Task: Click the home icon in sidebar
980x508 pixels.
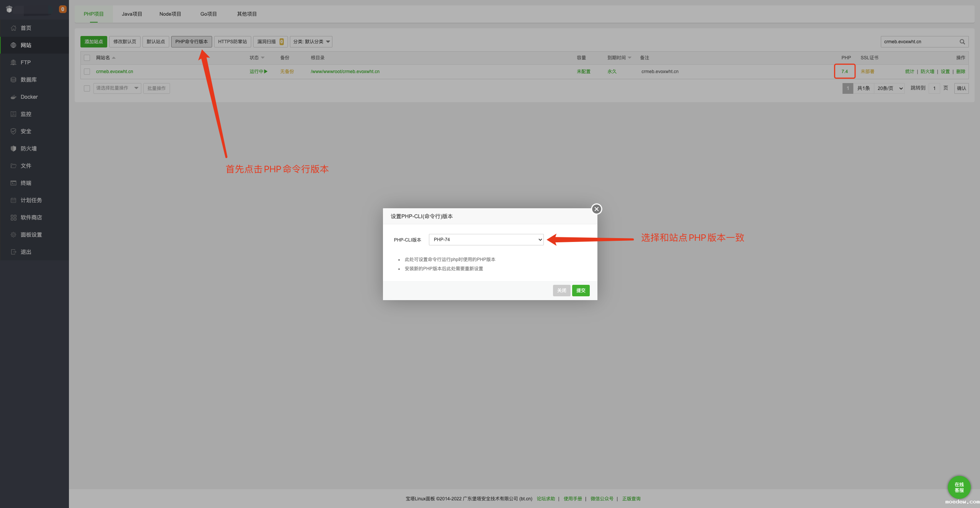Action: (x=13, y=28)
